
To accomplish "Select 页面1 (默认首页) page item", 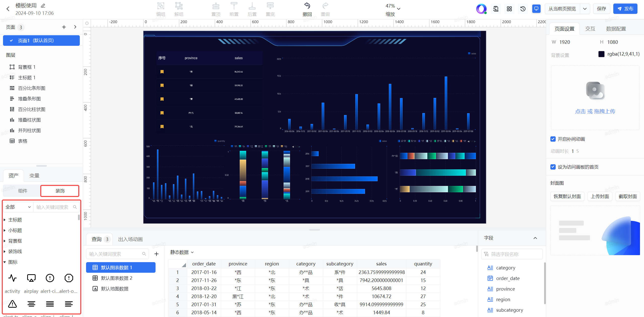I will pos(42,41).
